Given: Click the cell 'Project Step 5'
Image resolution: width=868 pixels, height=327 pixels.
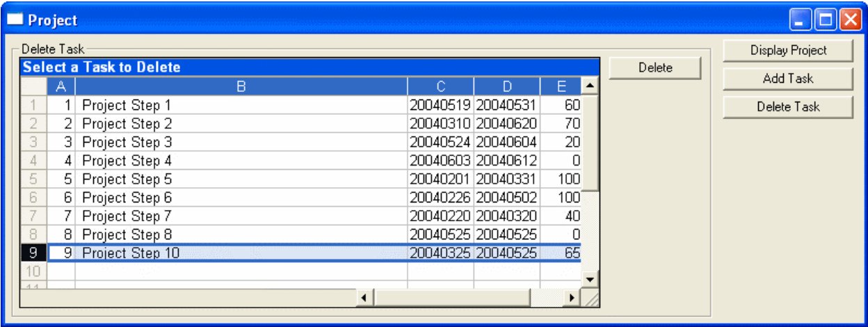Looking at the screenshot, I should [241, 179].
